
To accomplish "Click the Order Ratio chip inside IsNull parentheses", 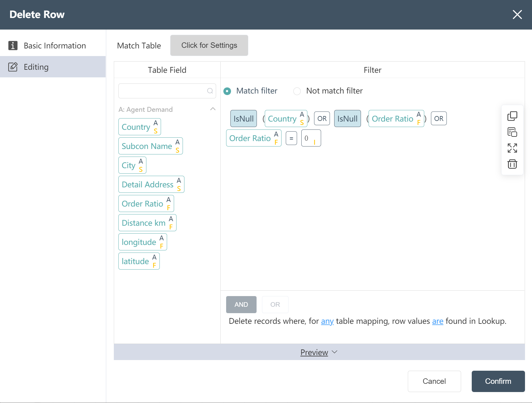I will tap(396, 118).
